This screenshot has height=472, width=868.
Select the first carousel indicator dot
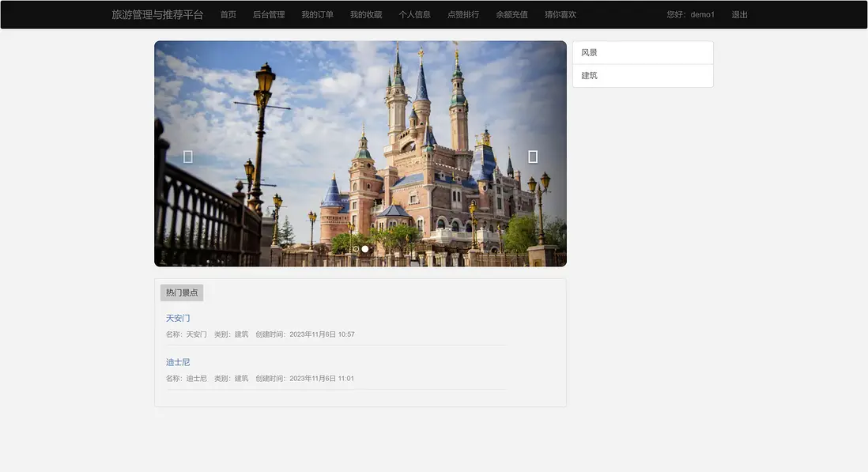(x=356, y=249)
